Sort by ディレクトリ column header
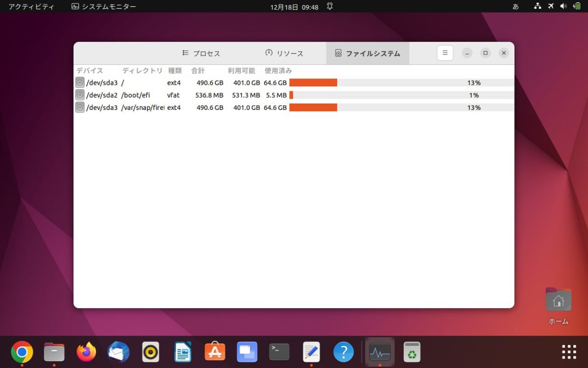Image resolution: width=588 pixels, height=368 pixels. point(142,71)
